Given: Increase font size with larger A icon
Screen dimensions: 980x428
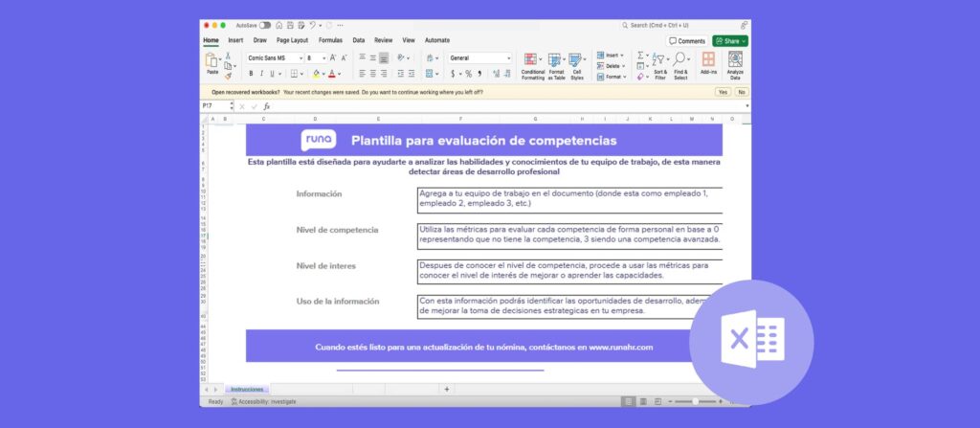Looking at the screenshot, I should [332, 57].
